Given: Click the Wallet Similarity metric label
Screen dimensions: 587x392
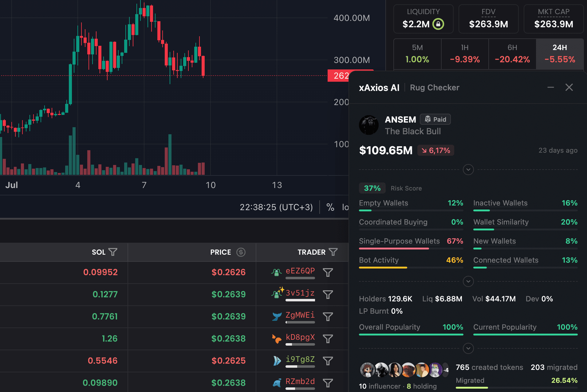Looking at the screenshot, I should (x=501, y=222).
